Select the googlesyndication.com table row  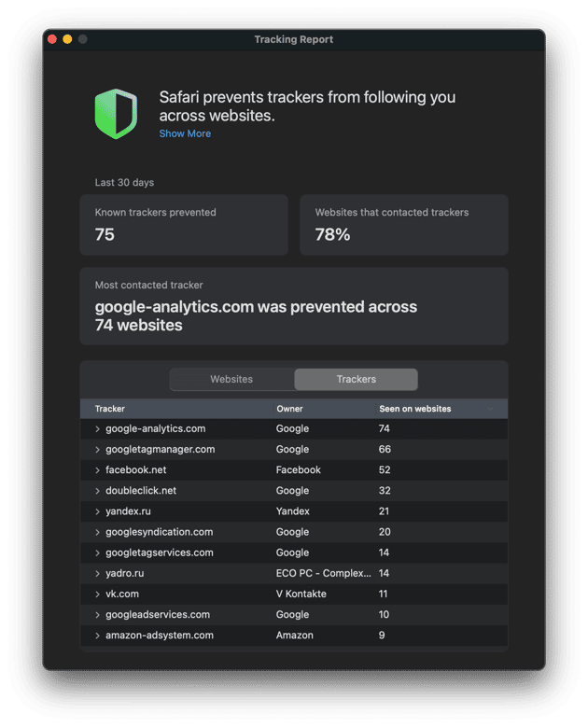[294, 532]
